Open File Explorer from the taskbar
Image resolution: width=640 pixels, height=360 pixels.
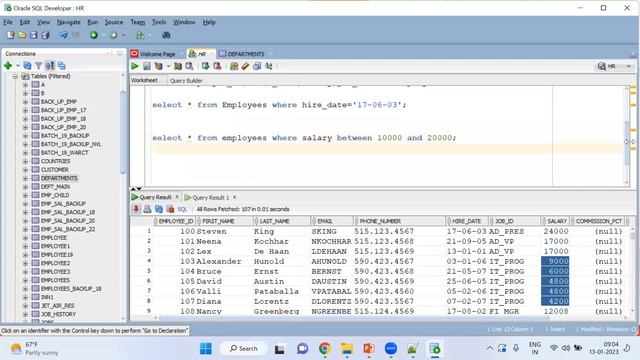tap(347, 349)
